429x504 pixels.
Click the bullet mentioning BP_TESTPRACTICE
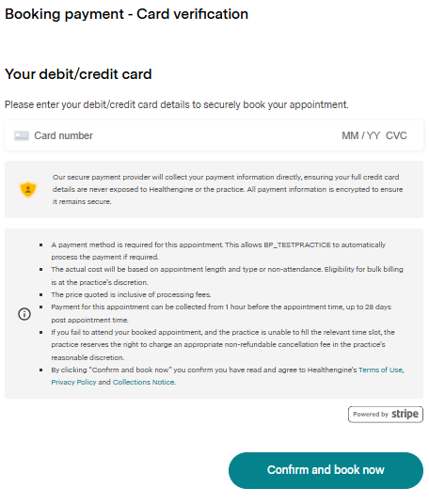(218, 251)
